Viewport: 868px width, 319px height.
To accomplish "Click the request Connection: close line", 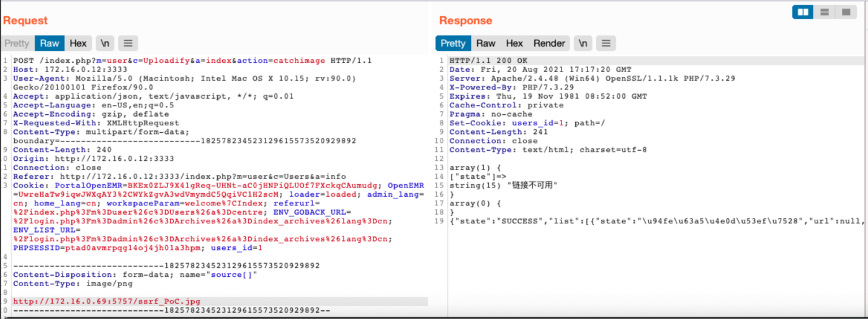I will click(x=57, y=168).
